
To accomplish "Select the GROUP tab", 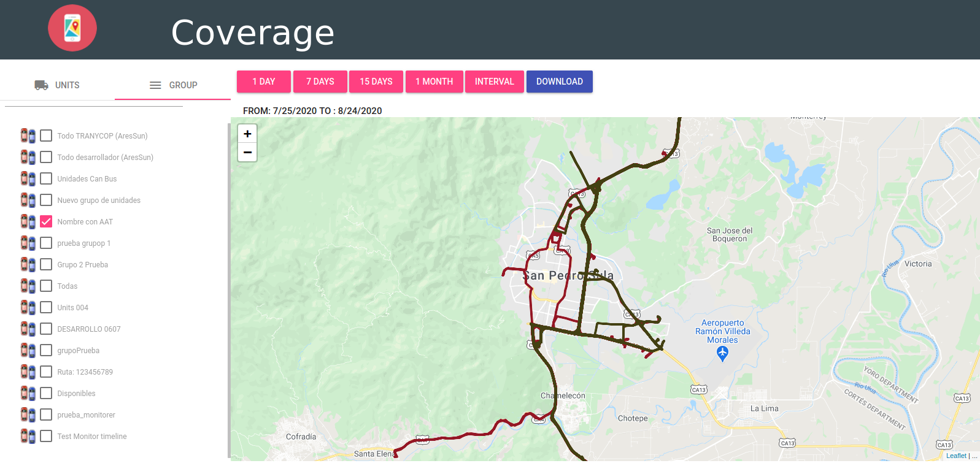I will pyautogui.click(x=173, y=85).
